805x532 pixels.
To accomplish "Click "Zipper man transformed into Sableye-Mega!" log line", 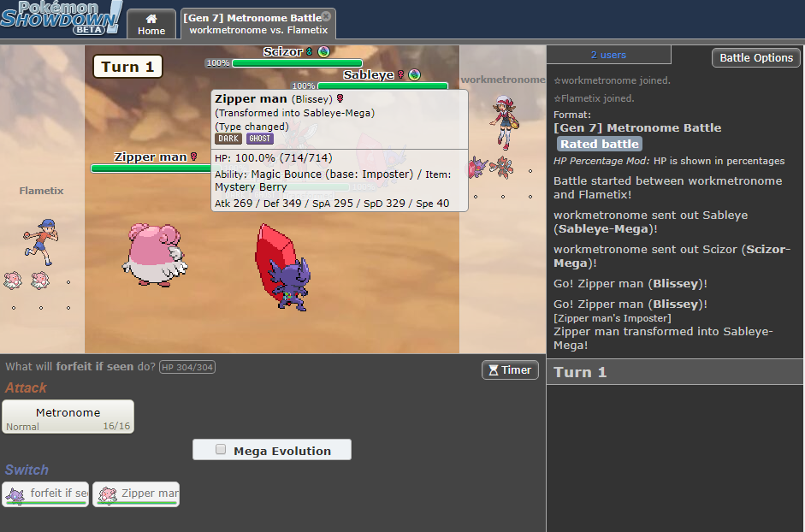I will coord(663,339).
